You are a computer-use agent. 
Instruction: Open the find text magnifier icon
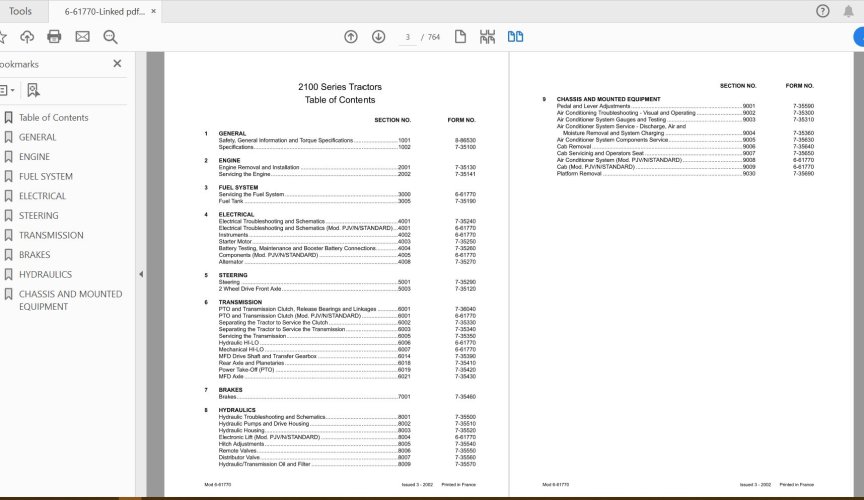click(110, 37)
